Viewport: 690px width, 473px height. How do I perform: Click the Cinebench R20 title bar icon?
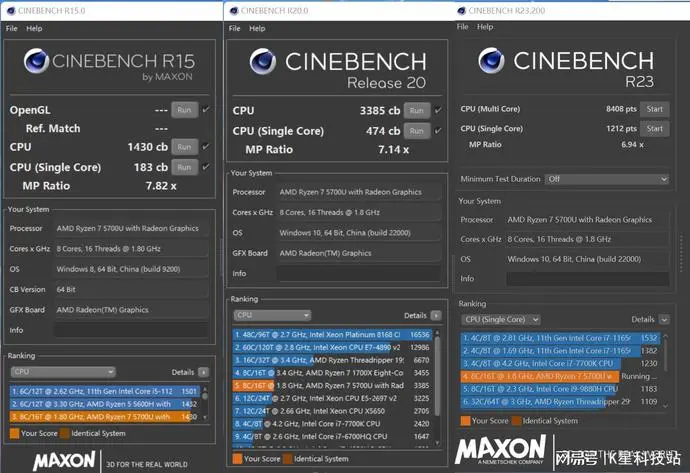(235, 11)
